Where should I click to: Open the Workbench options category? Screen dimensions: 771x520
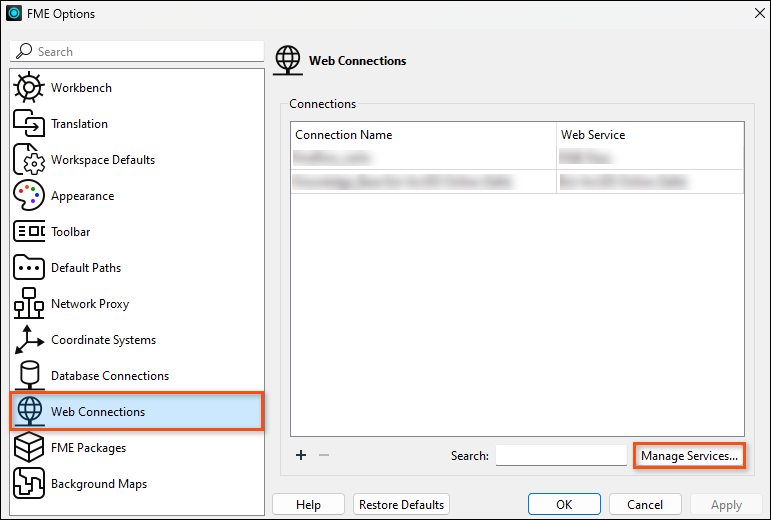[x=81, y=87]
